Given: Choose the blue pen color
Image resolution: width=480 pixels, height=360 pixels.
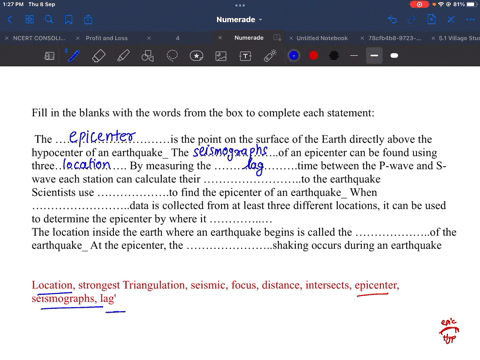Looking at the screenshot, I should tap(294, 56).
